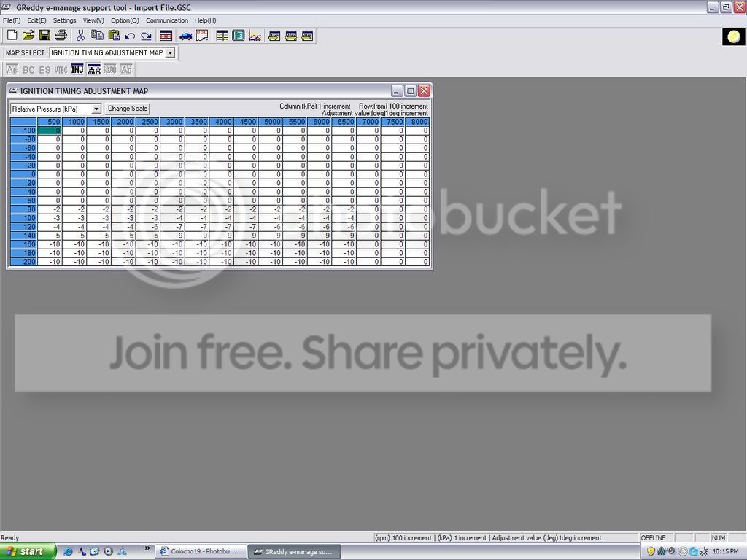Image resolution: width=747 pixels, height=560 pixels.
Task: Click the Cut scissors icon
Action: (80, 35)
